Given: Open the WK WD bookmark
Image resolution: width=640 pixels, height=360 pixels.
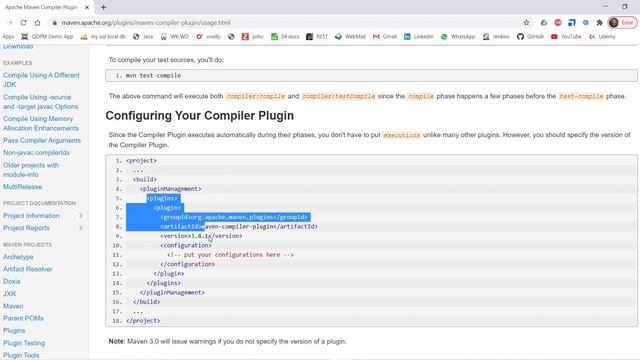Looking at the screenshot, I should click(x=174, y=36).
